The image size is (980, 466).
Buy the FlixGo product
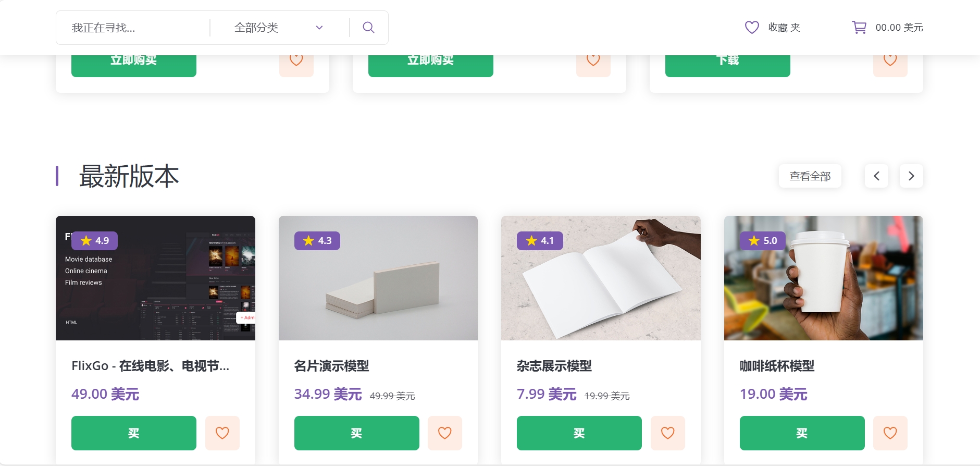coord(134,433)
